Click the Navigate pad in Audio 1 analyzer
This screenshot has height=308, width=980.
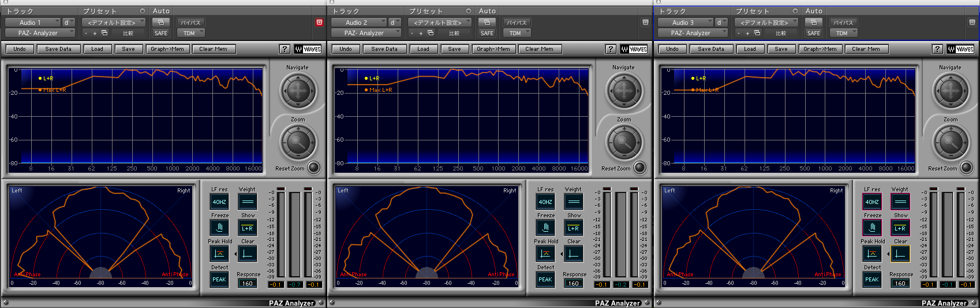pos(298,91)
